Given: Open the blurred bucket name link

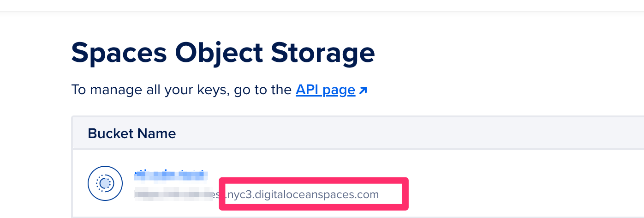Looking at the screenshot, I should (x=169, y=175).
